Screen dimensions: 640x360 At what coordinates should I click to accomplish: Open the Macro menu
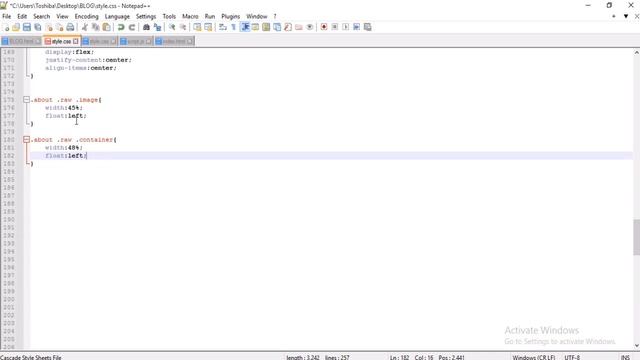click(190, 16)
